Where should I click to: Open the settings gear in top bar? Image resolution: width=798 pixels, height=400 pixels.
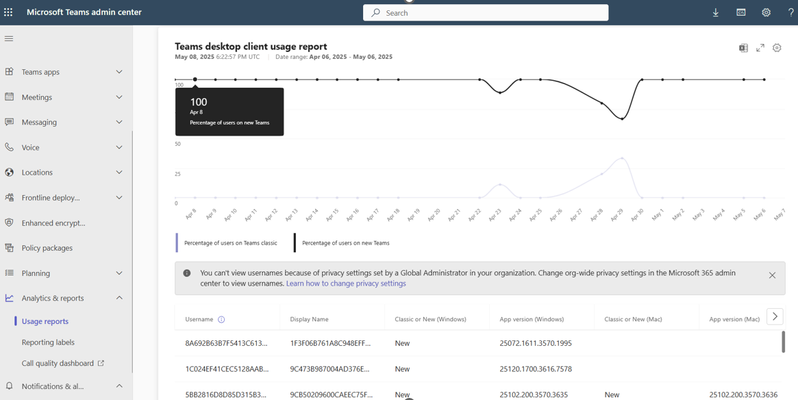pos(766,13)
